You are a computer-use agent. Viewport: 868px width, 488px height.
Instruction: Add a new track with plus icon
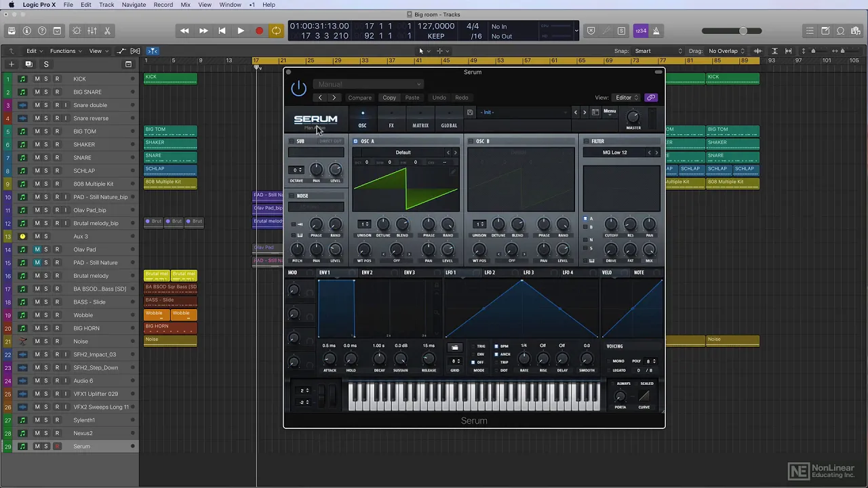pos(11,64)
